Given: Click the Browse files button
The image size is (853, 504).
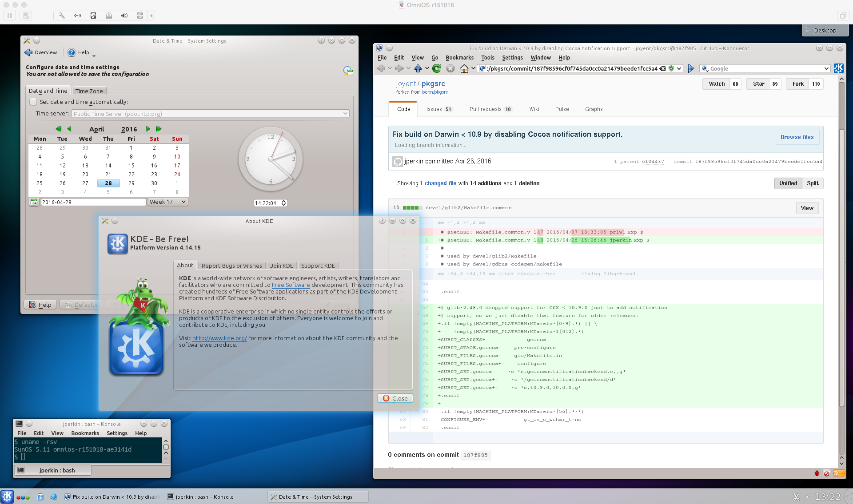Looking at the screenshot, I should tap(797, 137).
